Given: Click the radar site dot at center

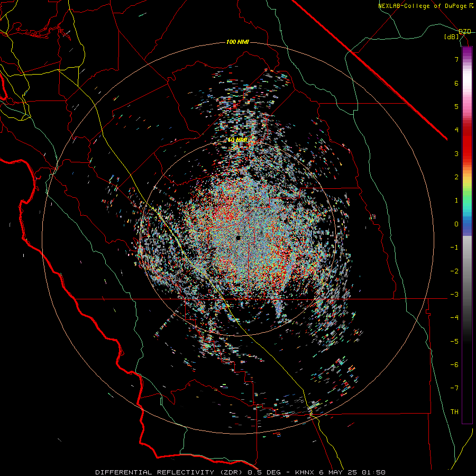Looking at the screenshot, I should tap(238, 238).
